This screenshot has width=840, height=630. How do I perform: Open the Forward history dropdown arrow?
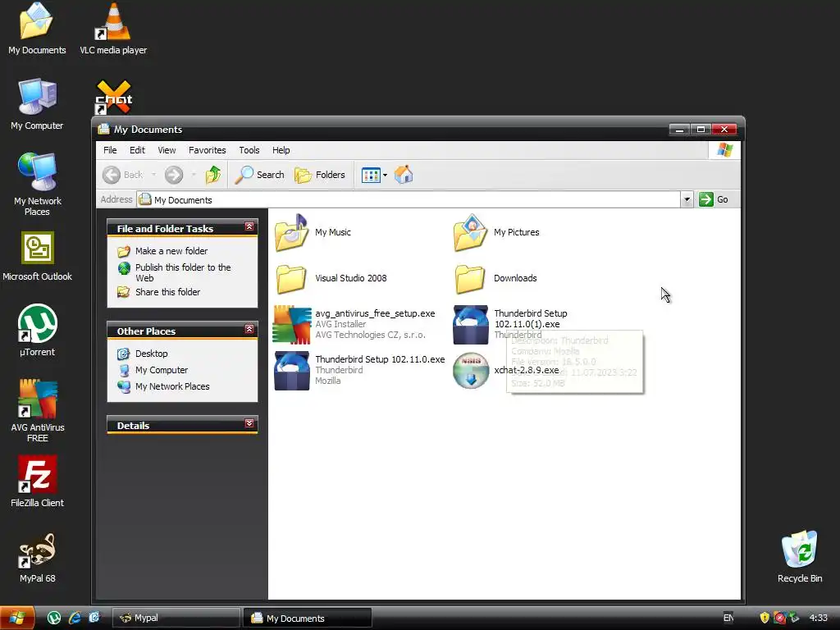(x=194, y=175)
